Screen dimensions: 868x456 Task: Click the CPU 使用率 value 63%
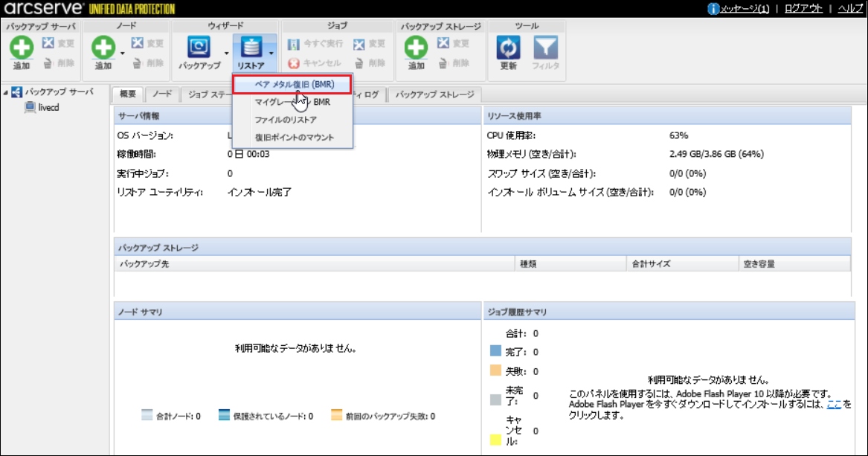[x=678, y=135]
